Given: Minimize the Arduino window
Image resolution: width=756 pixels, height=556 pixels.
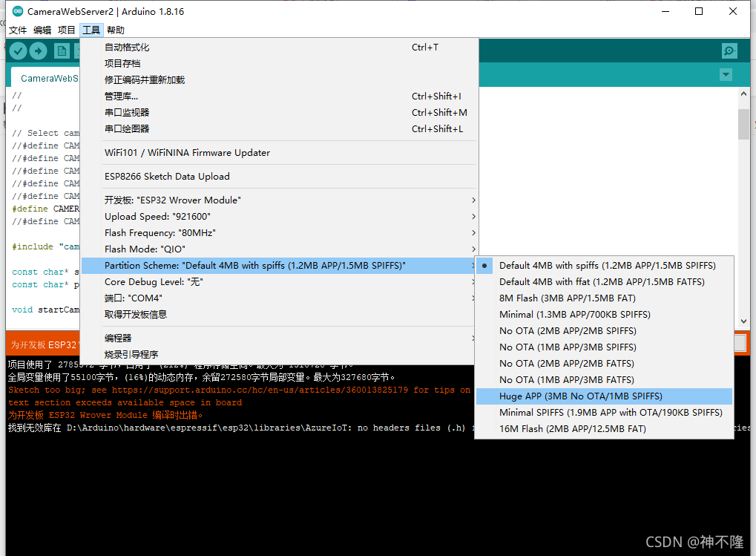Looking at the screenshot, I should pyautogui.click(x=665, y=11).
